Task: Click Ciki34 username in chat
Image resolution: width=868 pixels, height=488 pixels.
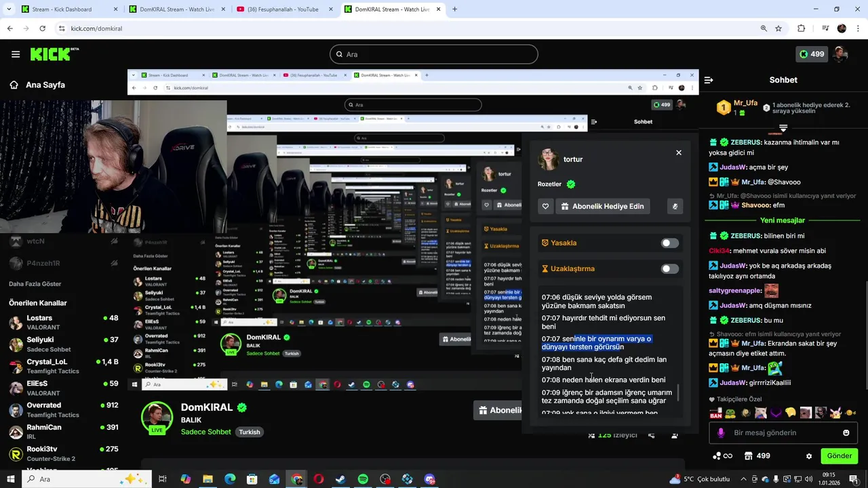Action: click(x=719, y=251)
